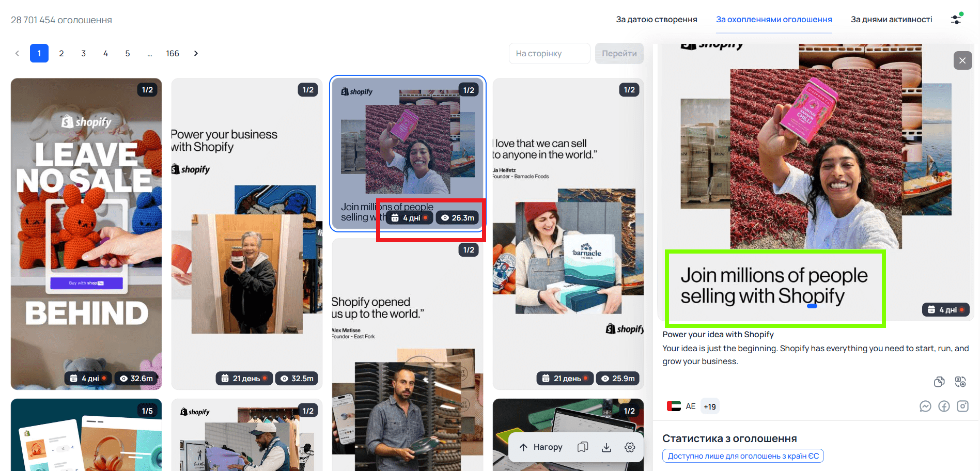
Task: Click the 21 день badge on Barnacle Foods ad
Action: pos(565,379)
